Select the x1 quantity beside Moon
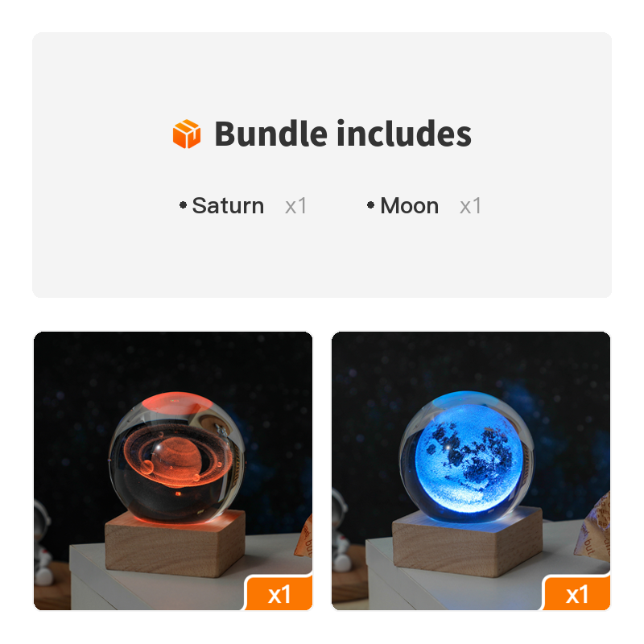Image resolution: width=644 pixels, height=644 pixels. tap(470, 206)
